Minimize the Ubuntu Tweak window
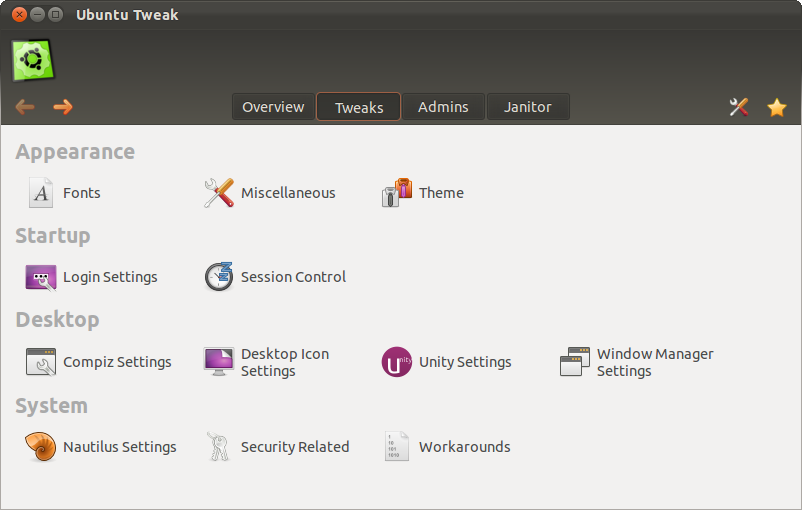Viewport: 802px width, 510px height. pos(37,14)
